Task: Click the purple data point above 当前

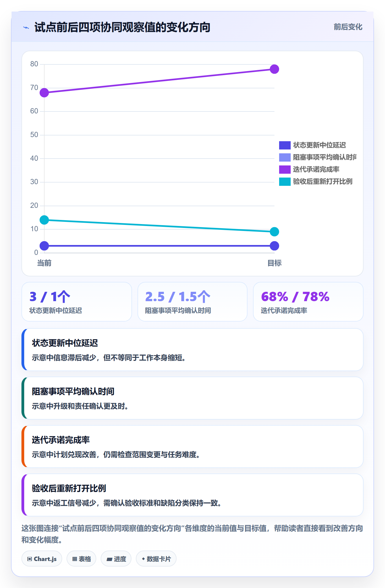Action: [x=44, y=92]
